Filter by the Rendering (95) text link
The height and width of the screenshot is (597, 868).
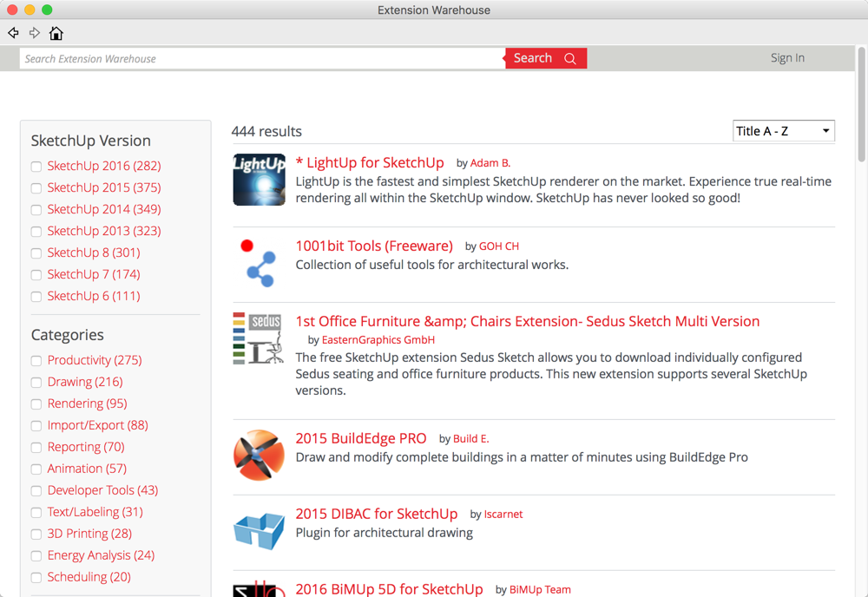tap(88, 403)
